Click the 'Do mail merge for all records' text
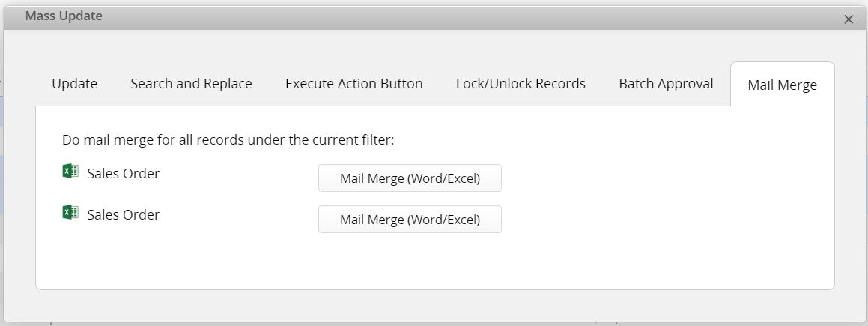 click(228, 140)
